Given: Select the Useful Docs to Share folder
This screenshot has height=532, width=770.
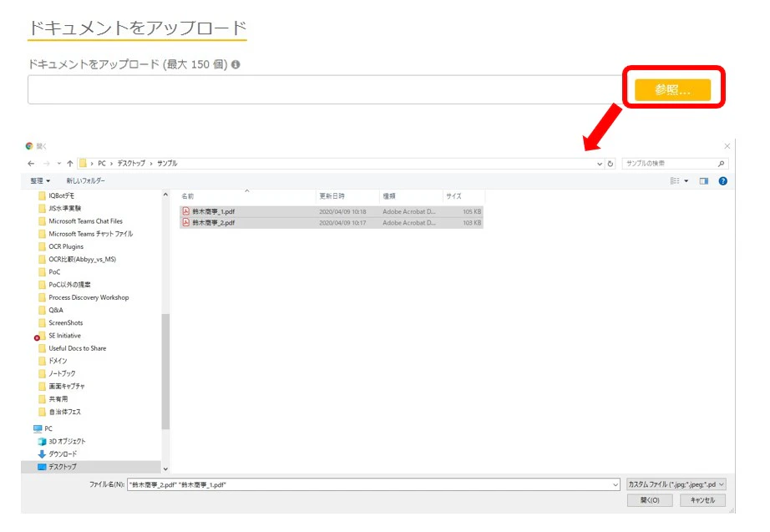Looking at the screenshot, I should pyautogui.click(x=77, y=349).
